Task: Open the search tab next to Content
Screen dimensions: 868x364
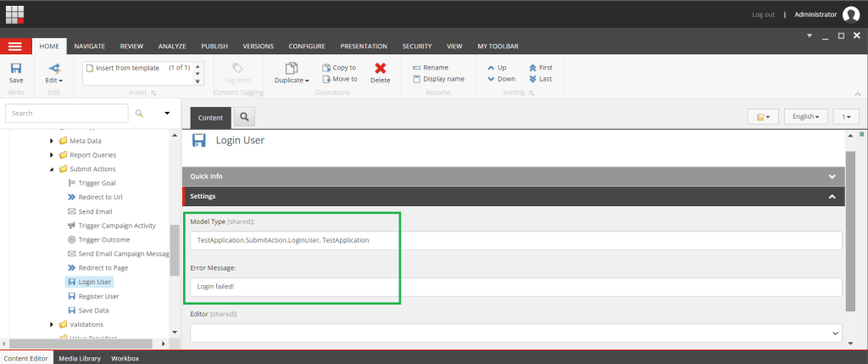Action: (243, 117)
